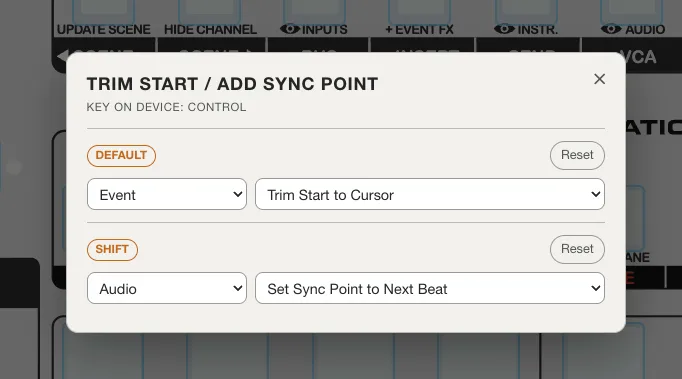
Task: Reset the Shift key assignment
Action: point(577,249)
